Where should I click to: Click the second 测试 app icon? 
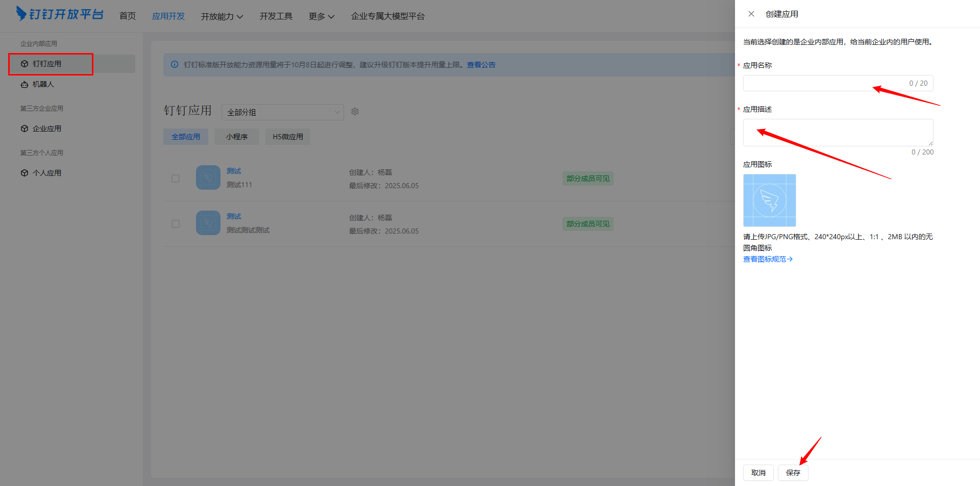click(x=208, y=223)
